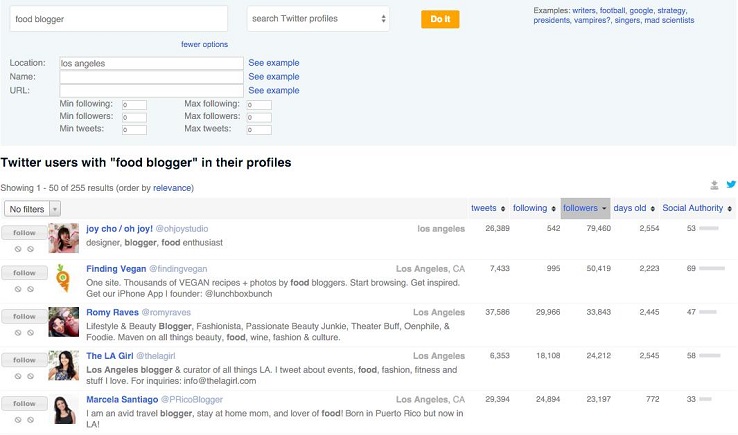Click The LA Girl profile avatar
Image resolution: width=738 pixels, height=435 pixels.
pos(64,365)
